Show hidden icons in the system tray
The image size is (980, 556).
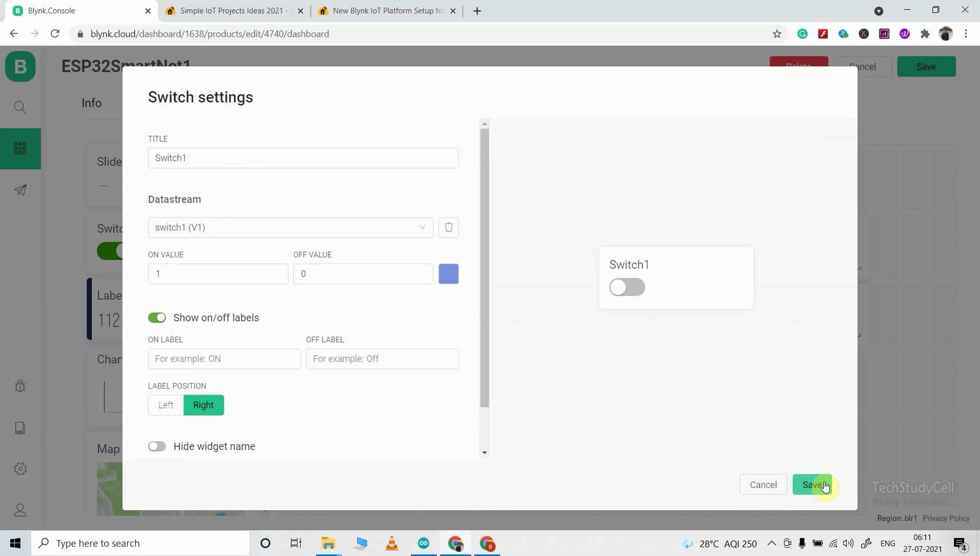772,543
